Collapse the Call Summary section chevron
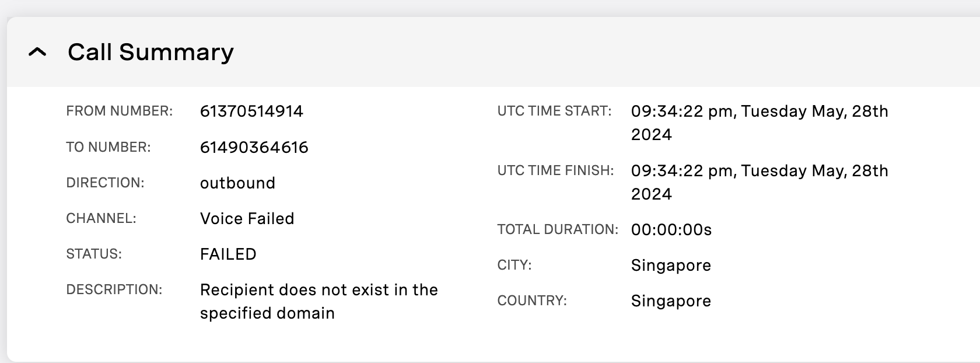The image size is (980, 363). [x=37, y=53]
